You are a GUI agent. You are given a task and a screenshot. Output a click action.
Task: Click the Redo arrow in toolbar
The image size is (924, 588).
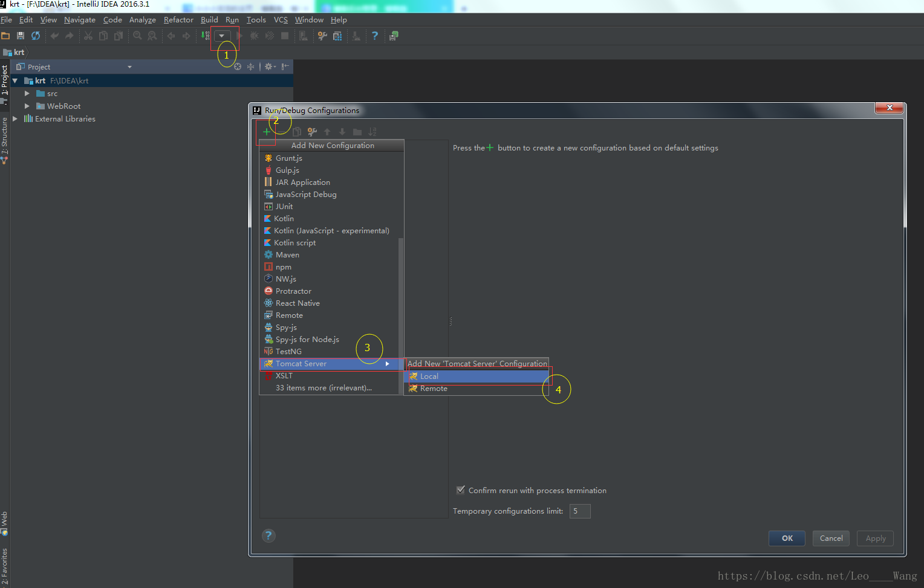tap(70, 36)
